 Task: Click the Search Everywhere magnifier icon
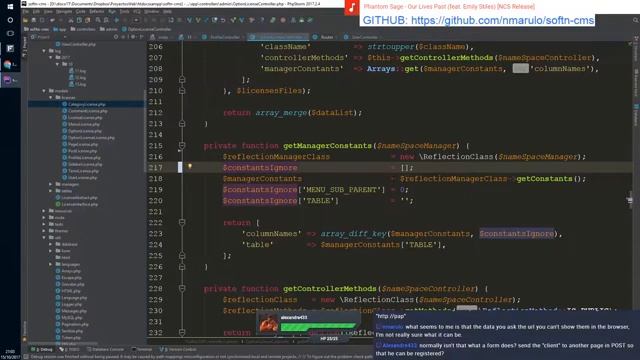(636, 20)
